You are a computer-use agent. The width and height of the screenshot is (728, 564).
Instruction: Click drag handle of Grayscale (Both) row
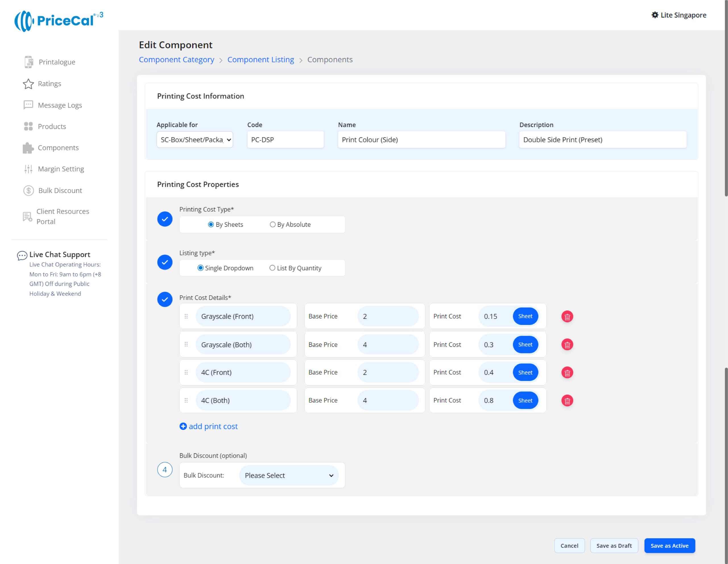pyautogui.click(x=186, y=344)
